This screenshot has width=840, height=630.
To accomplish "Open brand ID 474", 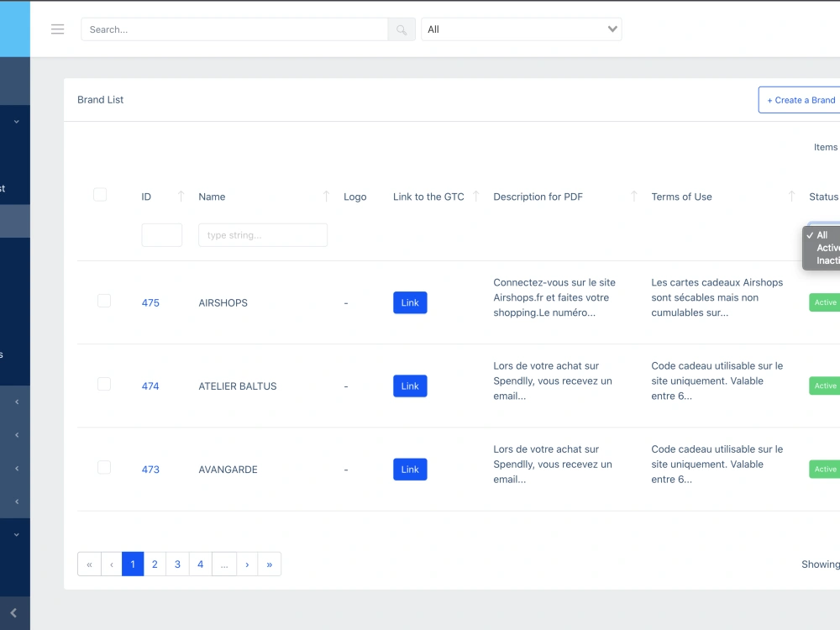I will 150,386.
